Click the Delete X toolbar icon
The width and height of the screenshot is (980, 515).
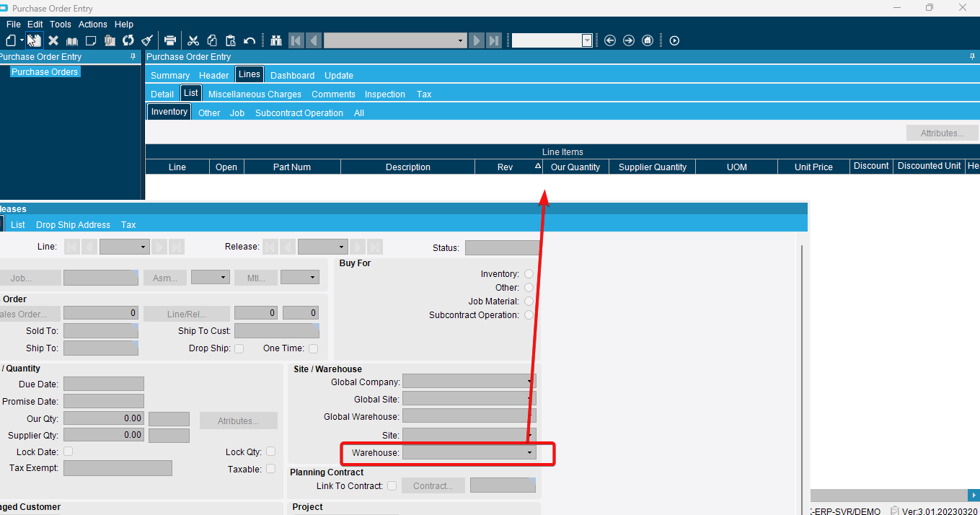[x=53, y=40]
